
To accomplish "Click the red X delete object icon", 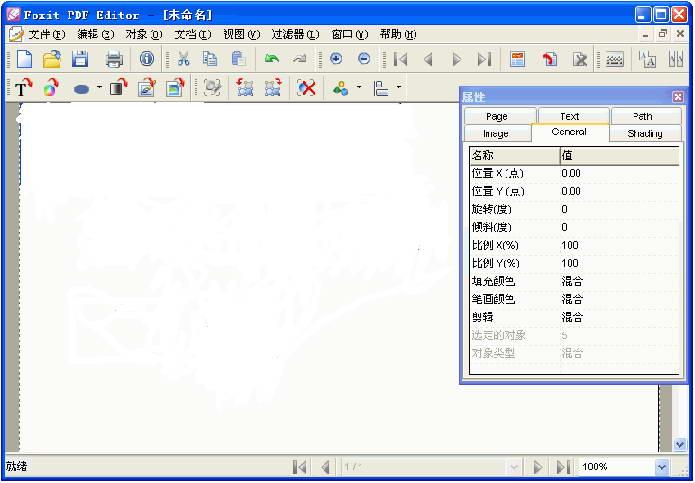I will click(x=307, y=88).
